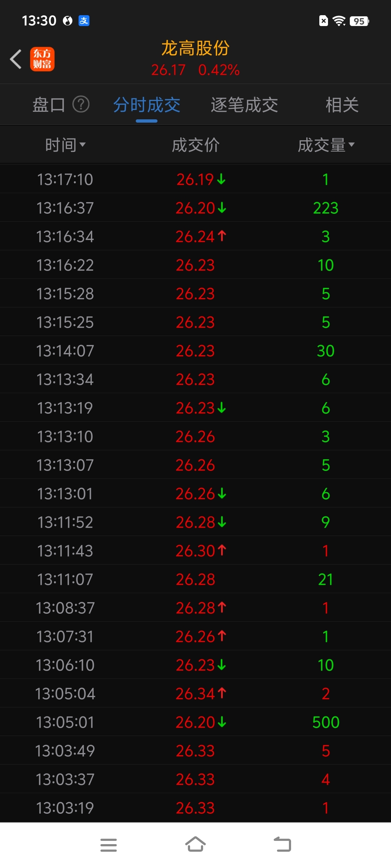The image size is (391, 868).
Task: Select the 成交价 column header
Action: (x=195, y=145)
